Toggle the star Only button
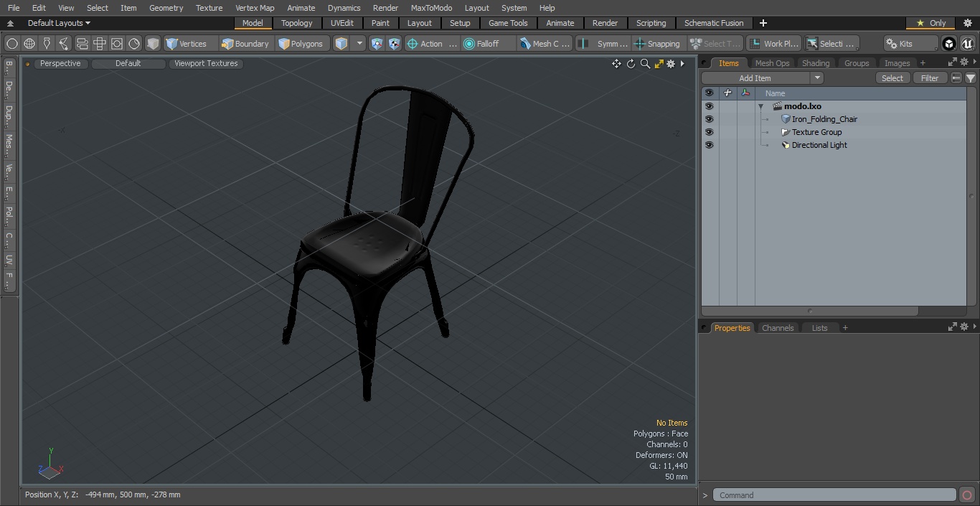 [930, 23]
